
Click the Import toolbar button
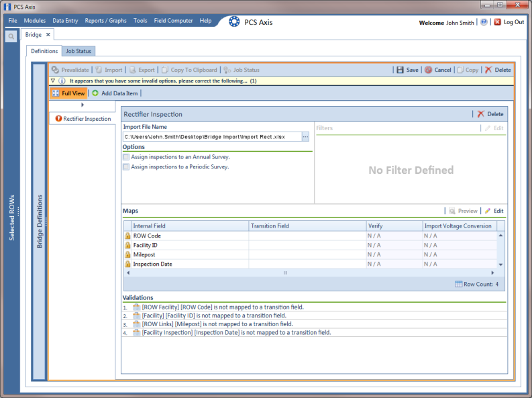[109, 70]
